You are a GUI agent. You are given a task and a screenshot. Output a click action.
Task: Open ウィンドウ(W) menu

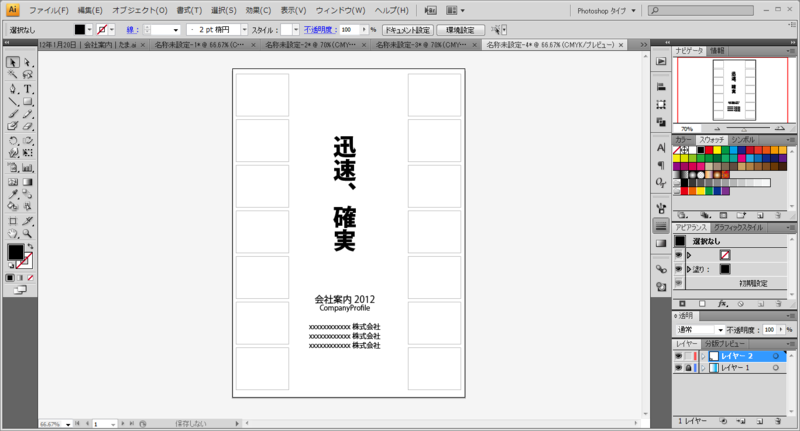pyautogui.click(x=340, y=10)
